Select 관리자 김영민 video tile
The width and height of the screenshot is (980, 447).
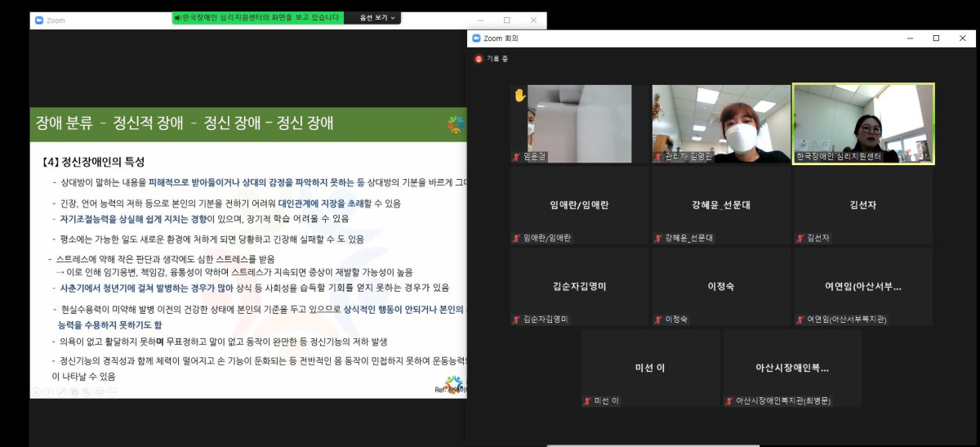tap(721, 123)
